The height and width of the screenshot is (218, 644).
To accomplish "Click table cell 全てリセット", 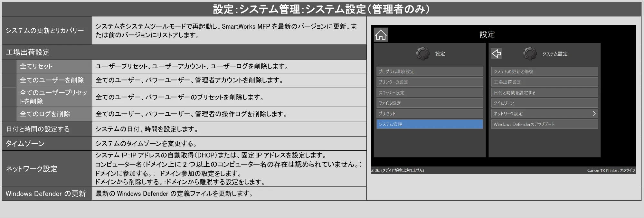I will (54, 66).
